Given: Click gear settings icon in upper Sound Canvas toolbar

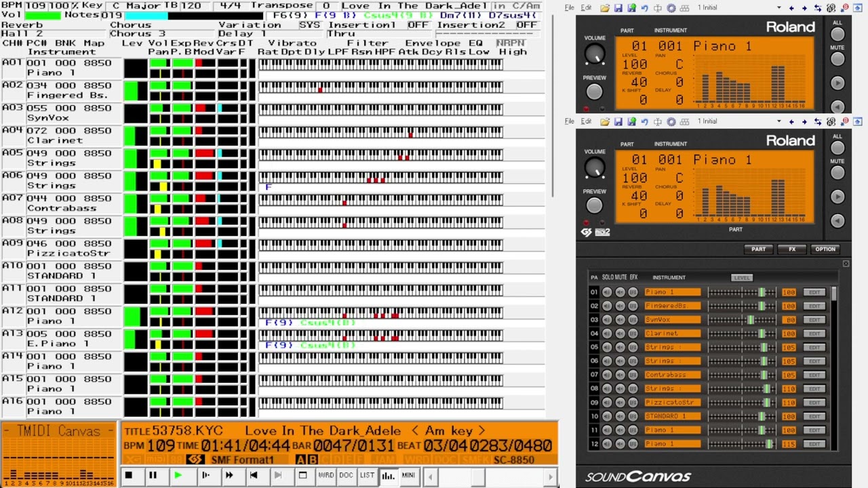Looking at the screenshot, I should point(671,8).
